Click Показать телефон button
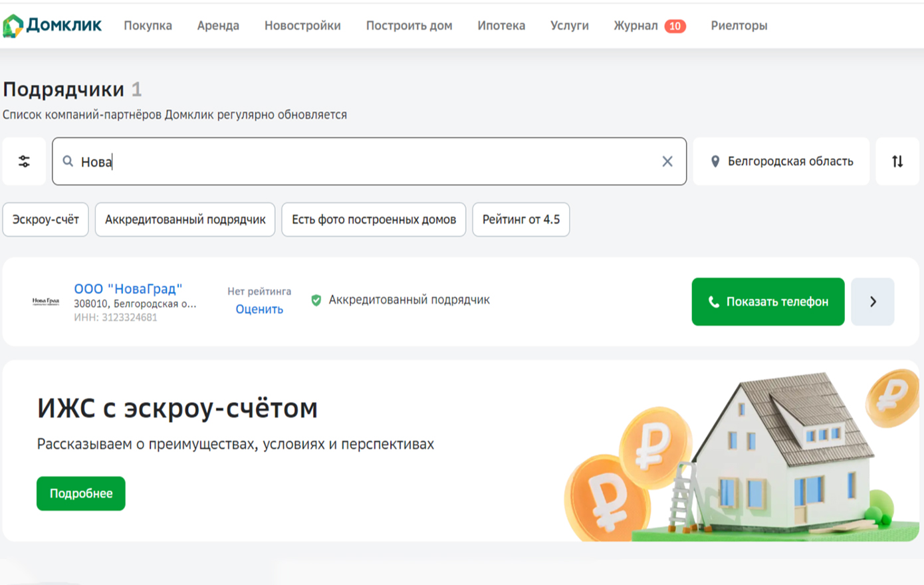 768,302
